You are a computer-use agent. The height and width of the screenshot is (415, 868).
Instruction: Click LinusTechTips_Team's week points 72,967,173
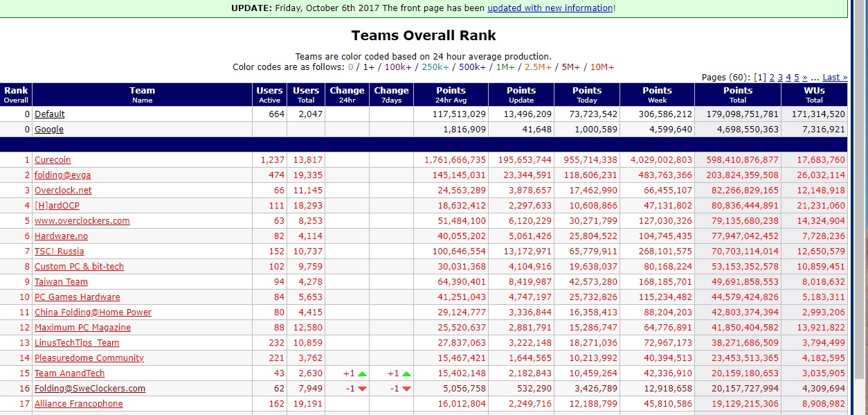point(667,343)
